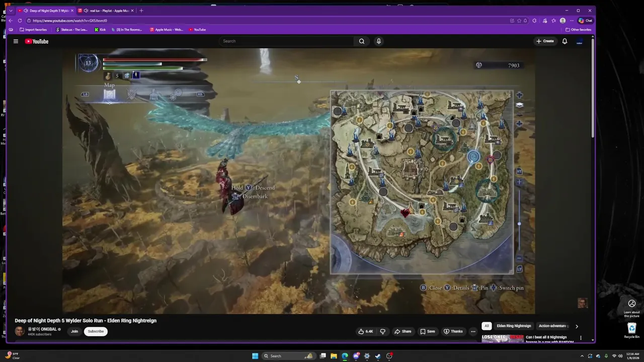This screenshot has height=362, width=644.
Task: Click the video player area
Action: coord(298,181)
